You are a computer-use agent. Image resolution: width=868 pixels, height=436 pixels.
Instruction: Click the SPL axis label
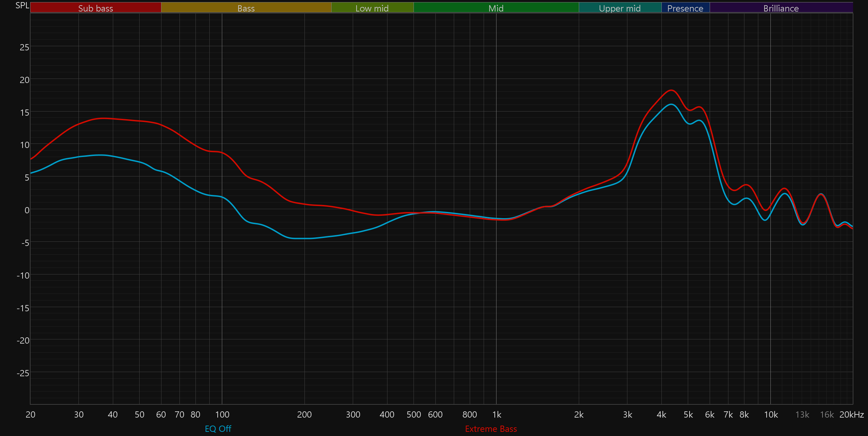click(x=22, y=6)
